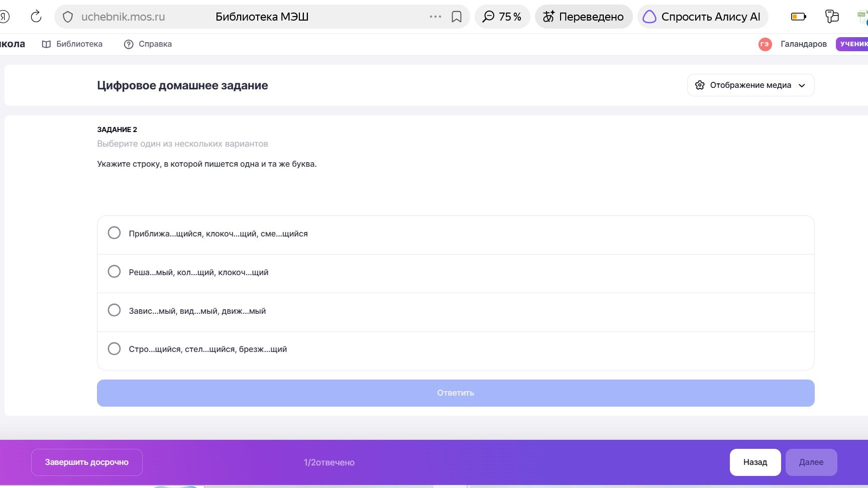Click the Ответить submit button
The height and width of the screenshot is (488, 868).
point(456,393)
